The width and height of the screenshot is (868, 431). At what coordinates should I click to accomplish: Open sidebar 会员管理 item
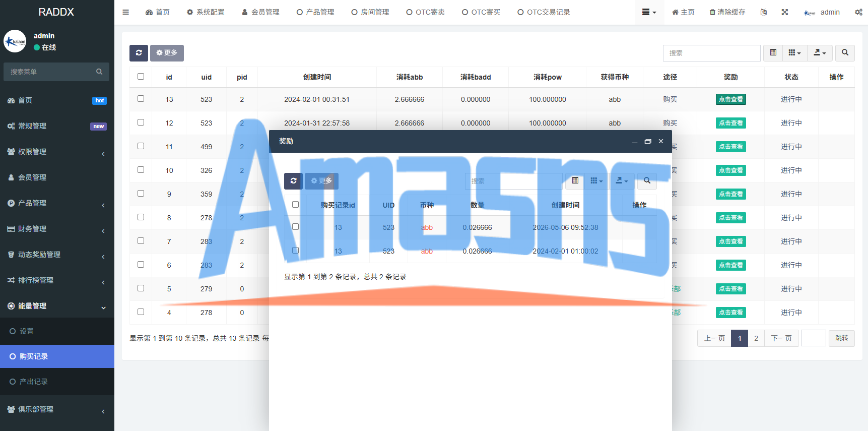click(x=57, y=177)
